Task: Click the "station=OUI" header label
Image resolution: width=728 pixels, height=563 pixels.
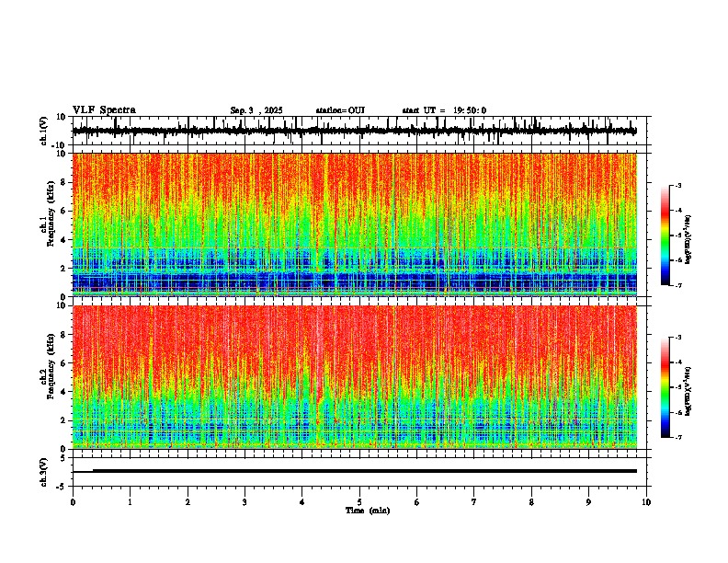Action: click(340, 110)
